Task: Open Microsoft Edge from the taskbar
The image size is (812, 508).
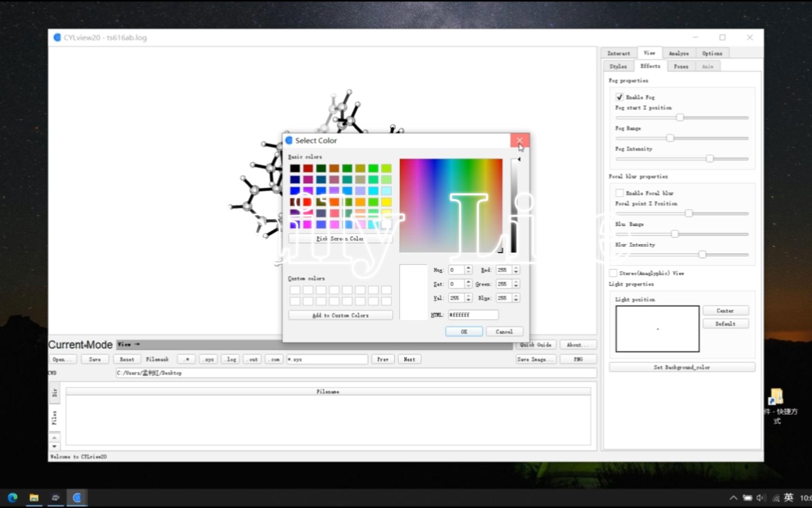Action: [13, 498]
